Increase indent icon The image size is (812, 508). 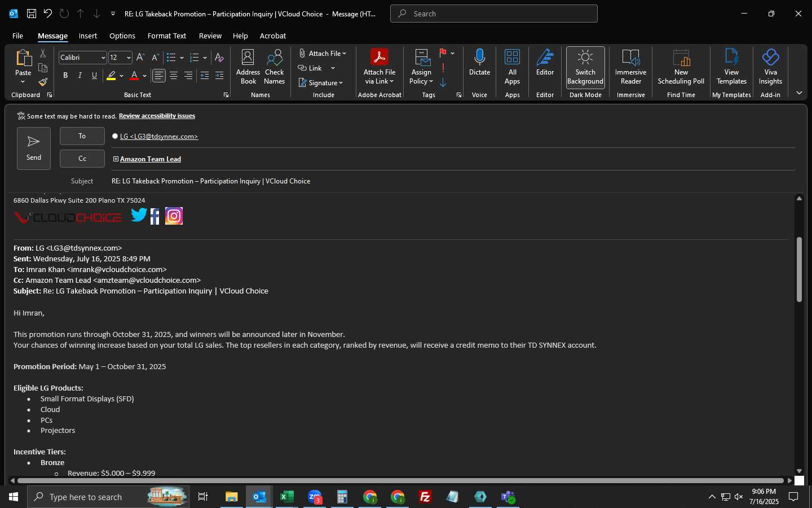point(219,76)
